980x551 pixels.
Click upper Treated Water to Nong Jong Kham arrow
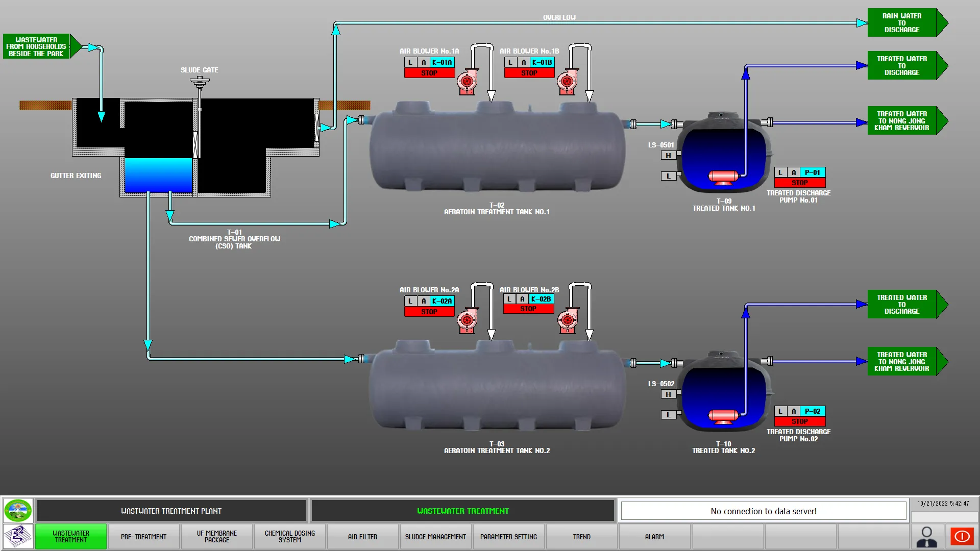[908, 120]
